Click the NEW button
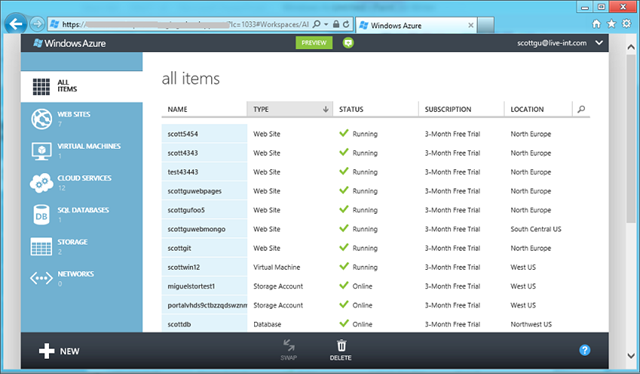The height and width of the screenshot is (374, 640). coord(59,351)
